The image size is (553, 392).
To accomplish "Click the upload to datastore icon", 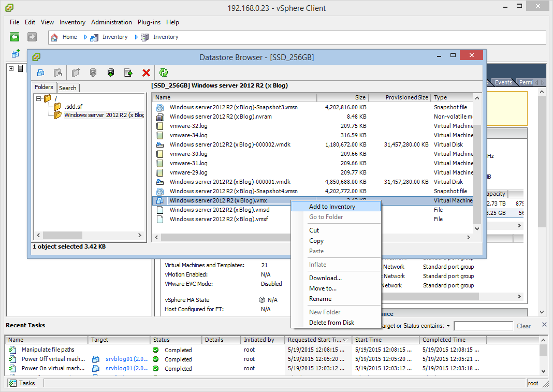I will tap(93, 72).
